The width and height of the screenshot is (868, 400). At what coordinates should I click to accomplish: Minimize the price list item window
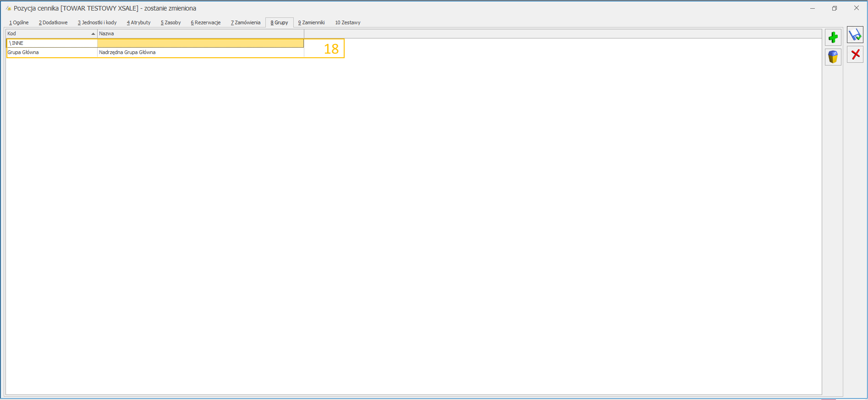[x=813, y=8]
